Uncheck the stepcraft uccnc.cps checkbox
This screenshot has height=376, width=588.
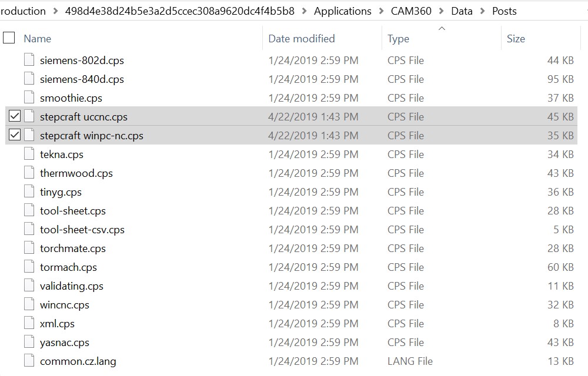[15, 117]
